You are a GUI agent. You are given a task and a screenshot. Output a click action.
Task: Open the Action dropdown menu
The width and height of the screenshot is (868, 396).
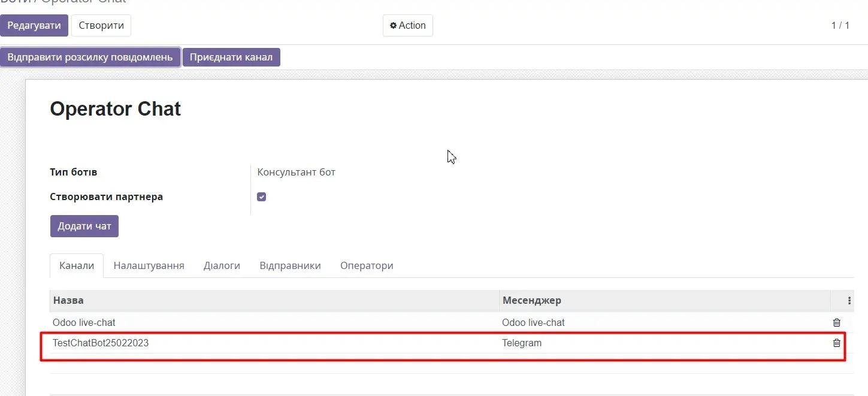(x=408, y=25)
